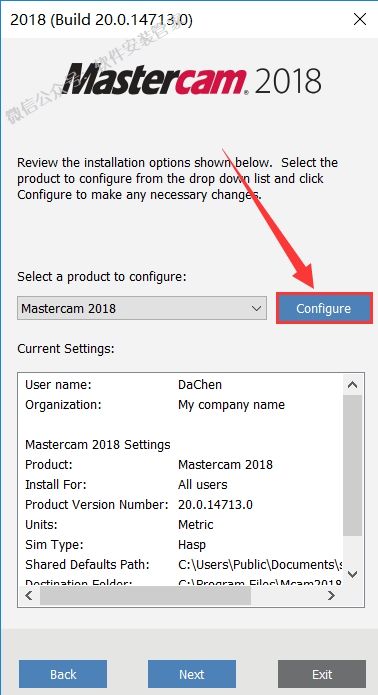Click the Mastercam 2018 logo
Image resolution: width=378 pixels, height=695 pixels.
click(x=191, y=78)
